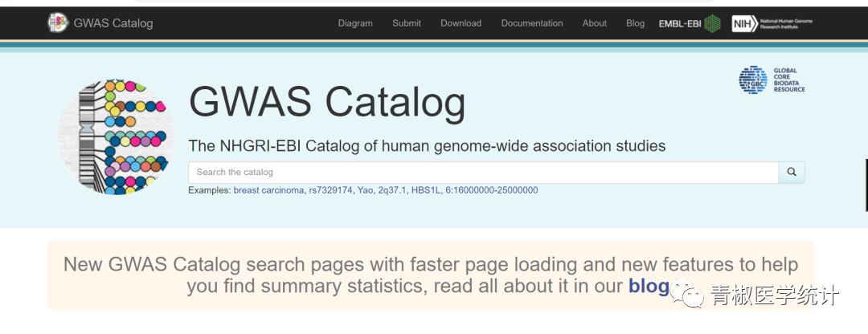Click the search magnifier button
The image size is (868, 334).
pos(792,172)
